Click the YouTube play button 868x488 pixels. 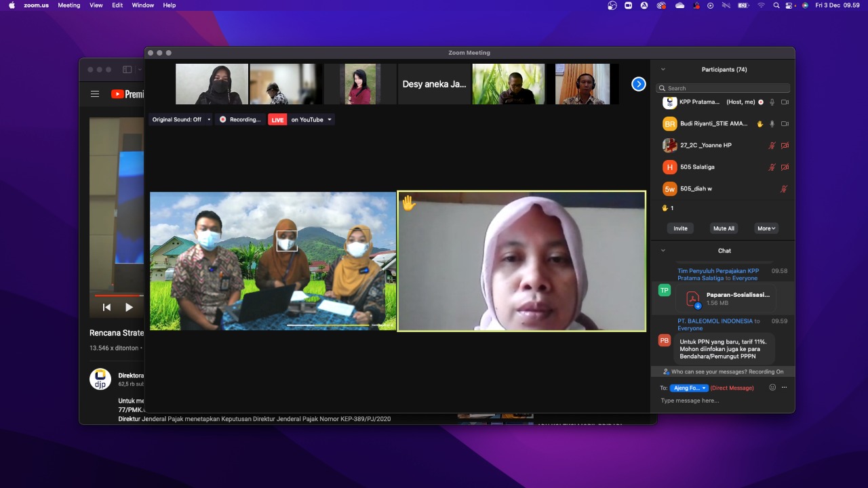129,307
